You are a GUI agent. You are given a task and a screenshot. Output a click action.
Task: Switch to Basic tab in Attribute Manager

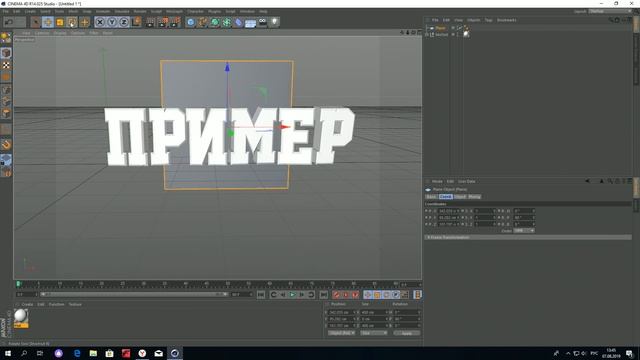pos(431,197)
